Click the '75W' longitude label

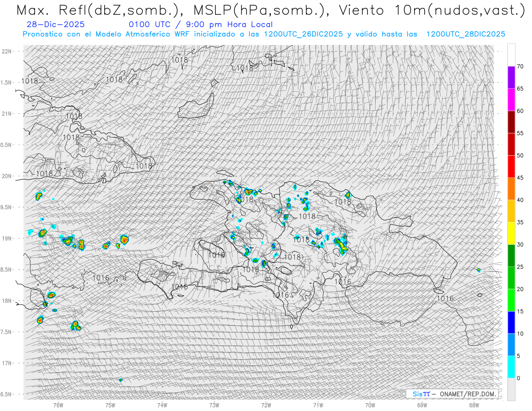point(110,405)
